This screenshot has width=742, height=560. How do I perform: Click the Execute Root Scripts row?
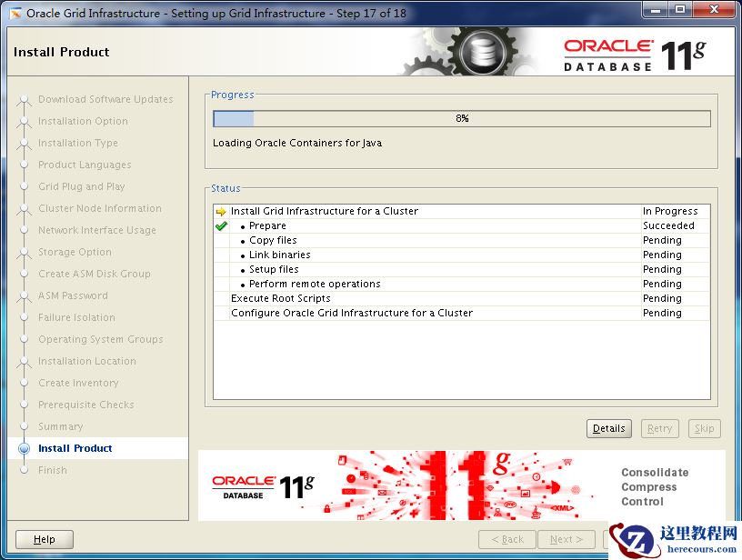coord(462,298)
